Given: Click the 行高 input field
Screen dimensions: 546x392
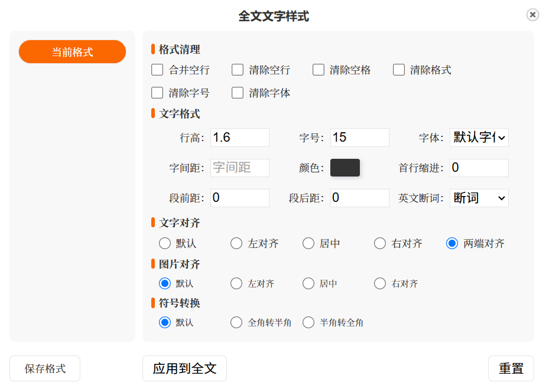Looking at the screenshot, I should (x=239, y=138).
